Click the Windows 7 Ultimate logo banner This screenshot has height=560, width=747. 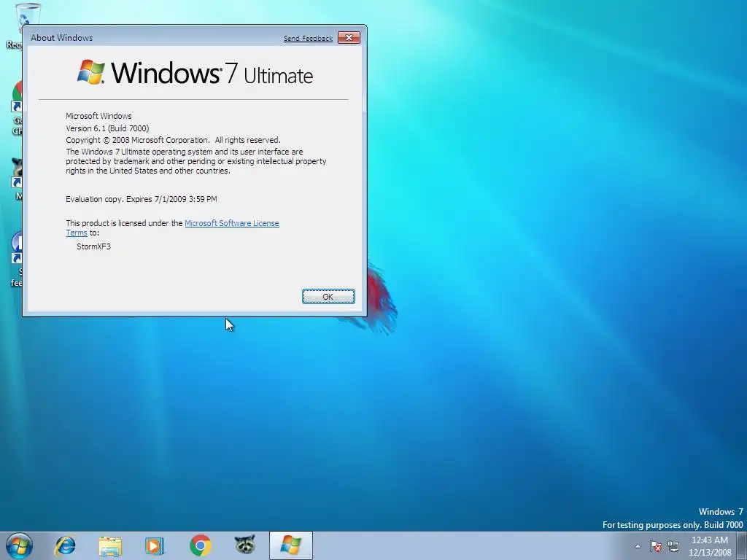click(x=195, y=73)
